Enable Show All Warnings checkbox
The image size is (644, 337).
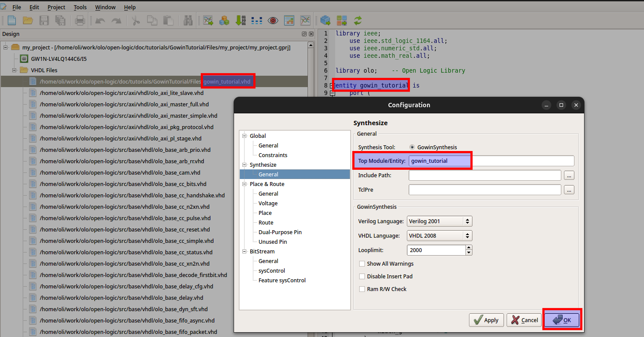362,264
